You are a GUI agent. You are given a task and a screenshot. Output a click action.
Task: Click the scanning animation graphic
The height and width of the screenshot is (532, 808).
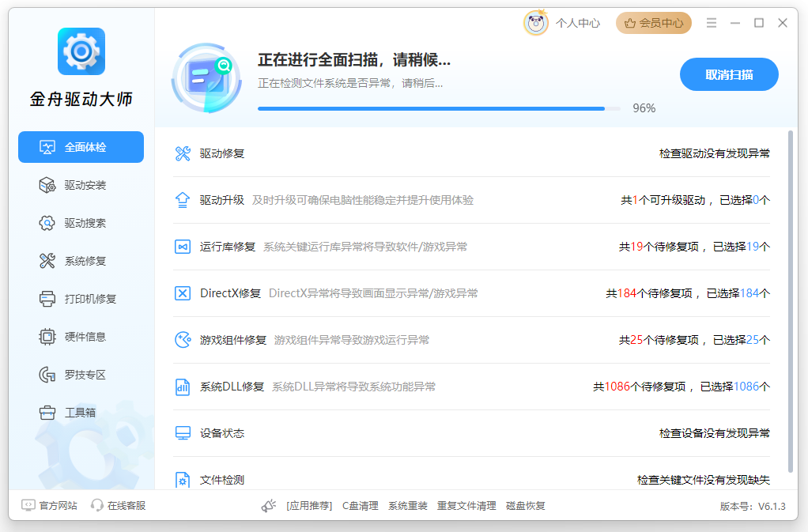point(206,78)
